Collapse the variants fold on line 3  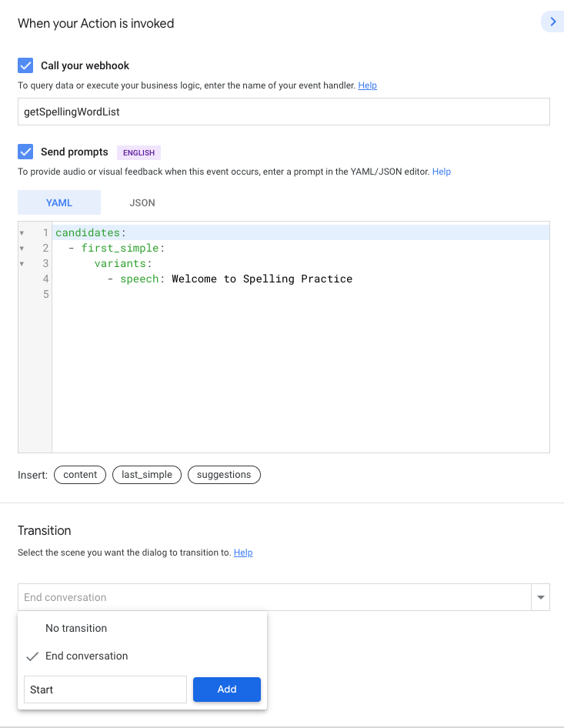pyautogui.click(x=22, y=263)
